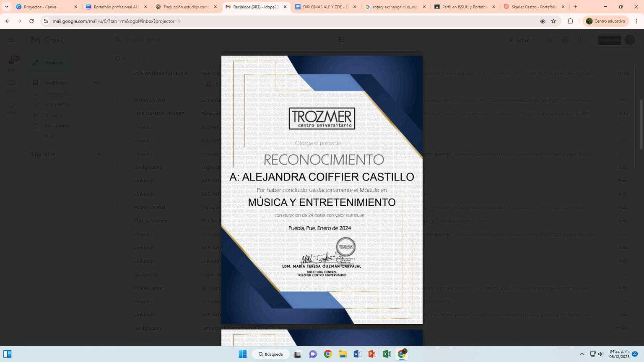Show hidden system tray icons
The image size is (644, 362).
(582, 354)
